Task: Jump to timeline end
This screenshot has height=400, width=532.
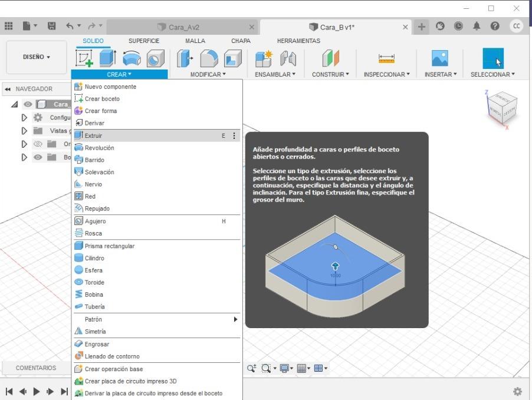Action: pyautogui.click(x=64, y=392)
